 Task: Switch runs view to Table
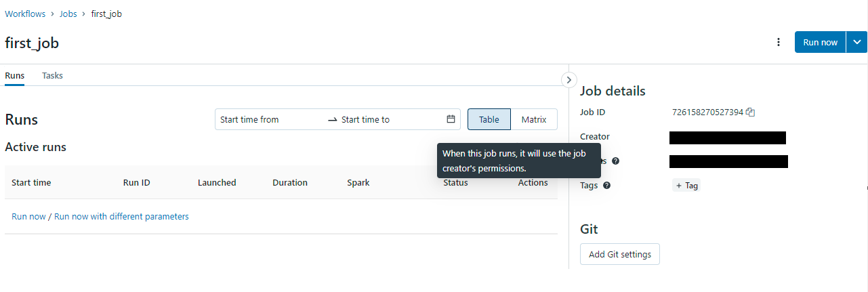pos(489,119)
